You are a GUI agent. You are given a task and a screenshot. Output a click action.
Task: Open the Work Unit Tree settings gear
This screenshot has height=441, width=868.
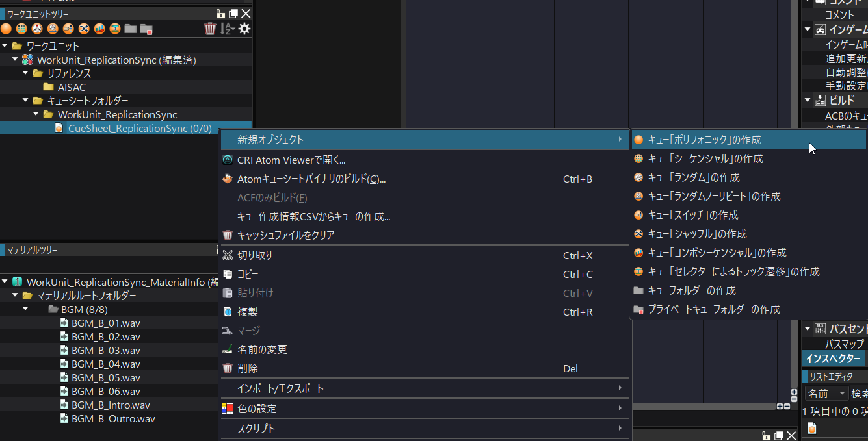tap(244, 29)
